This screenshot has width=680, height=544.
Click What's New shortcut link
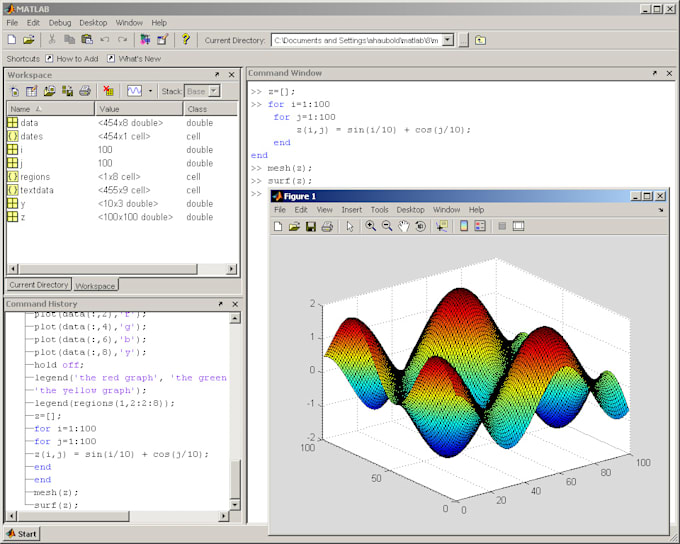tap(134, 59)
